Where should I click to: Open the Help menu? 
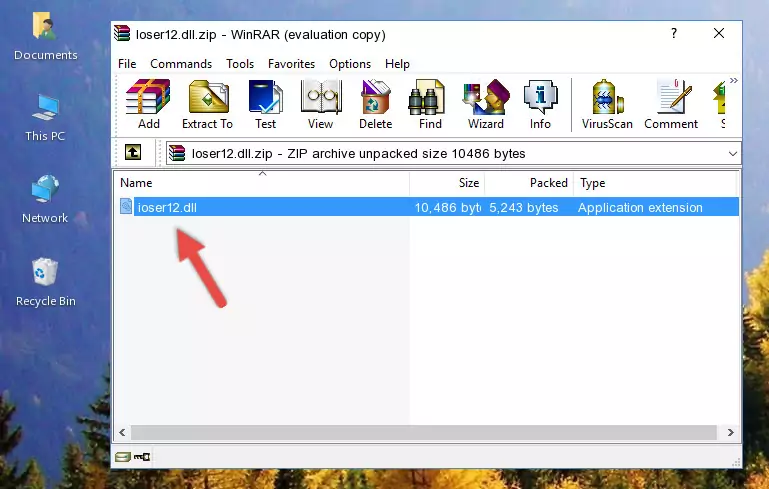(x=397, y=64)
